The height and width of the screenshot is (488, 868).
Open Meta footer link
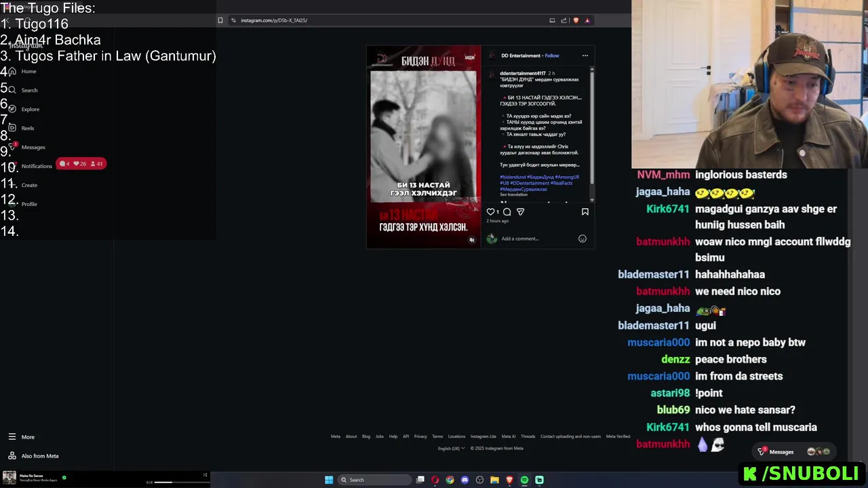(x=336, y=436)
